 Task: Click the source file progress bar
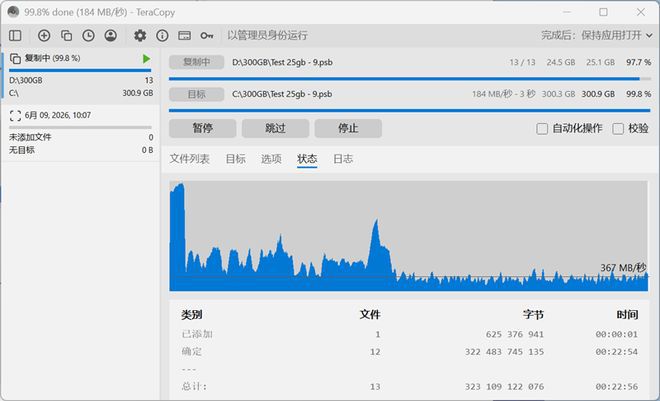410,79
